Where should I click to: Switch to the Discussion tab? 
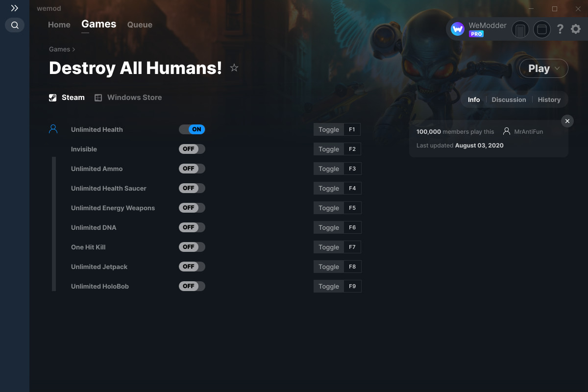click(509, 99)
